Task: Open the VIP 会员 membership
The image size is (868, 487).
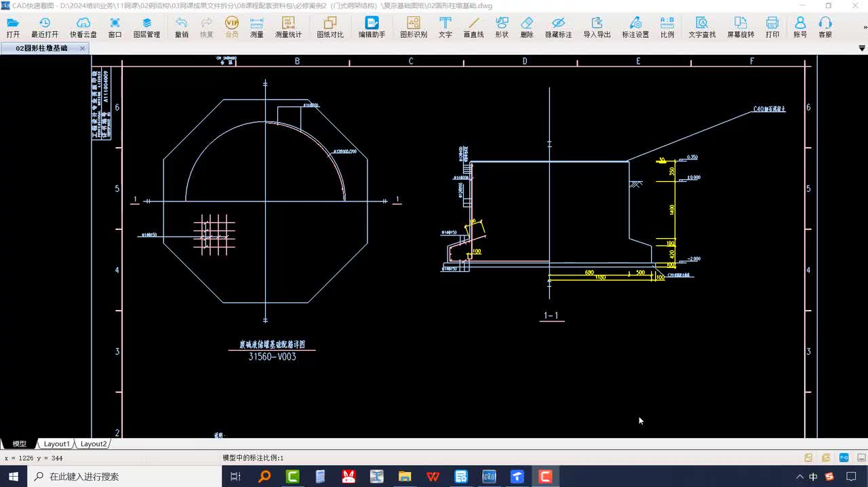Action: pos(231,28)
